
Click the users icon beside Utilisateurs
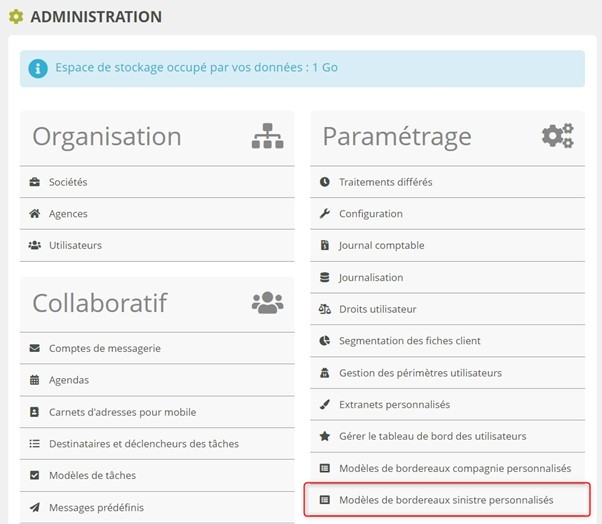tap(35, 245)
